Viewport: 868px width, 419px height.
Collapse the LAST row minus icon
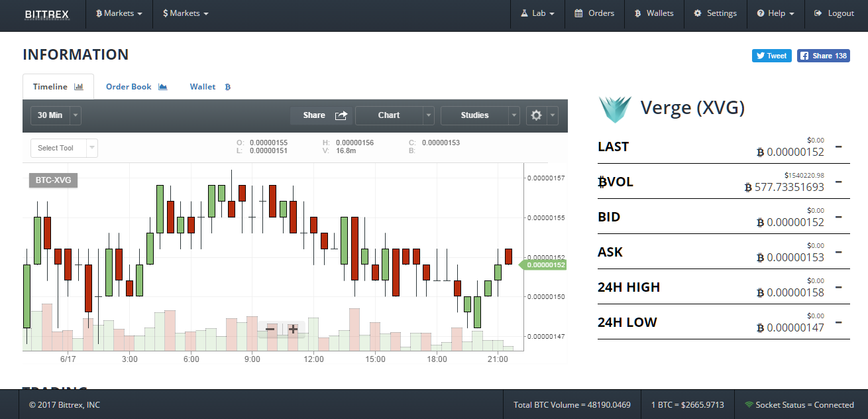tap(839, 147)
